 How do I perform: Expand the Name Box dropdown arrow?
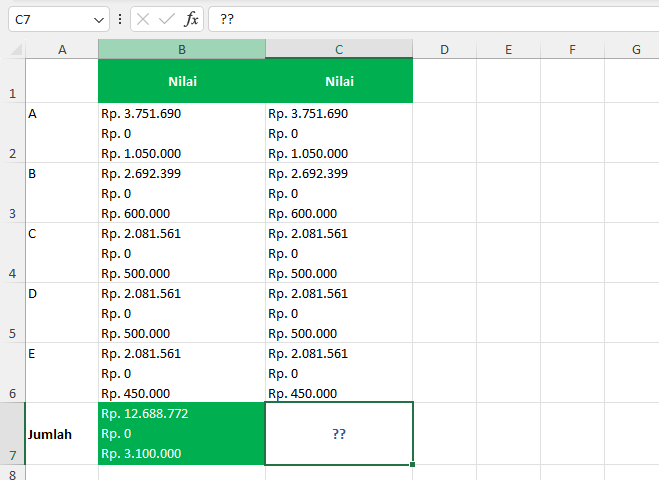point(98,19)
